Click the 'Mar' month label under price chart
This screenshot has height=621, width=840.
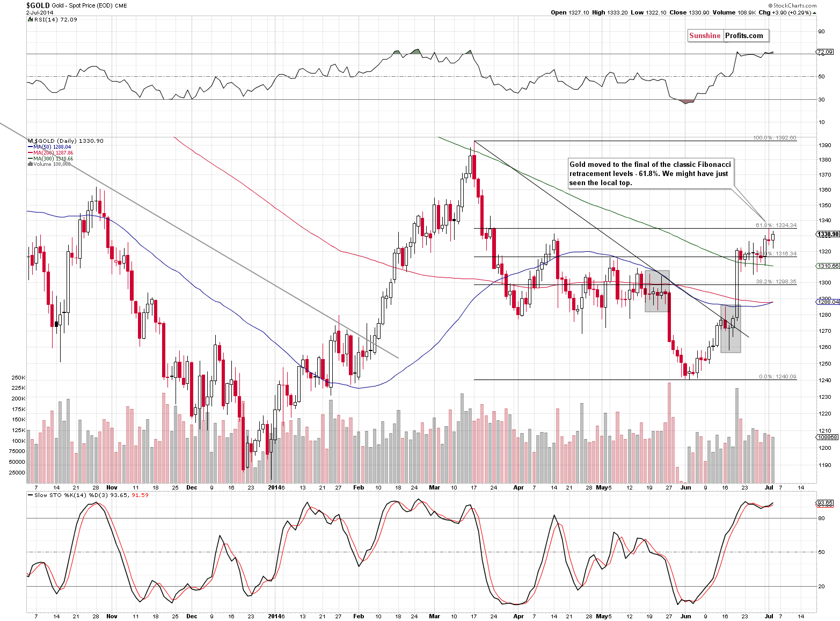click(x=434, y=488)
